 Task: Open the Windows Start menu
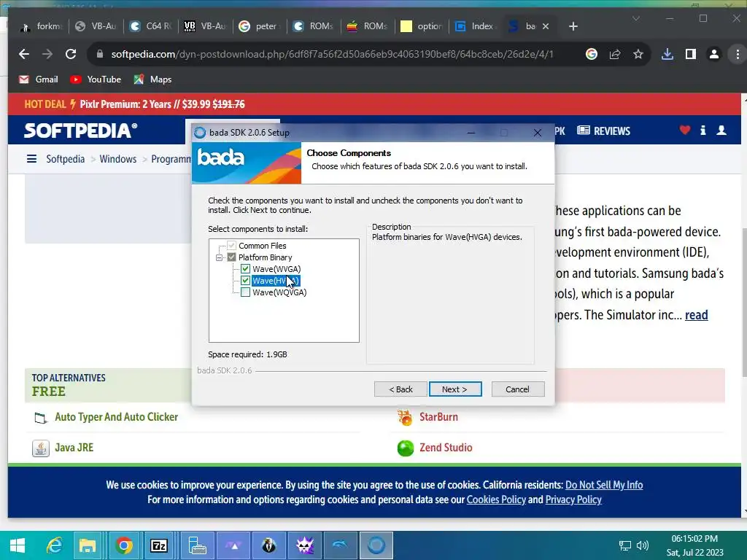(x=18, y=545)
